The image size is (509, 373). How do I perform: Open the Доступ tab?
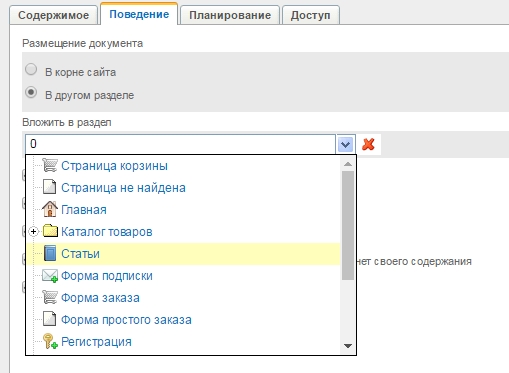(311, 15)
